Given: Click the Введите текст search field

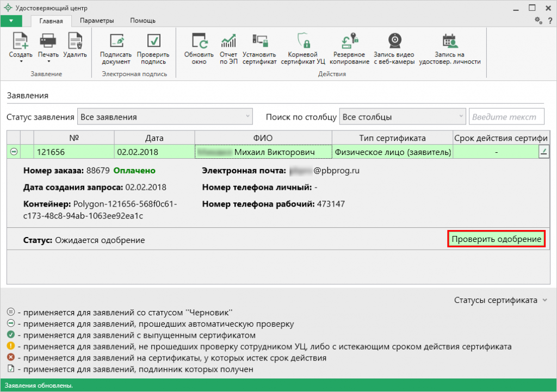Looking at the screenshot, I should (x=506, y=117).
